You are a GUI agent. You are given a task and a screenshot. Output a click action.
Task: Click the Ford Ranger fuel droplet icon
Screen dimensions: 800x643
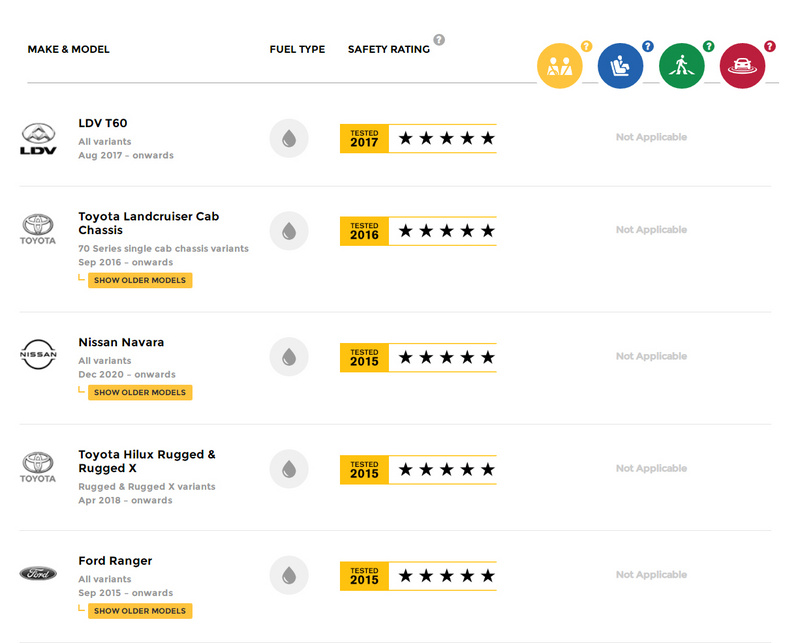[x=289, y=576]
